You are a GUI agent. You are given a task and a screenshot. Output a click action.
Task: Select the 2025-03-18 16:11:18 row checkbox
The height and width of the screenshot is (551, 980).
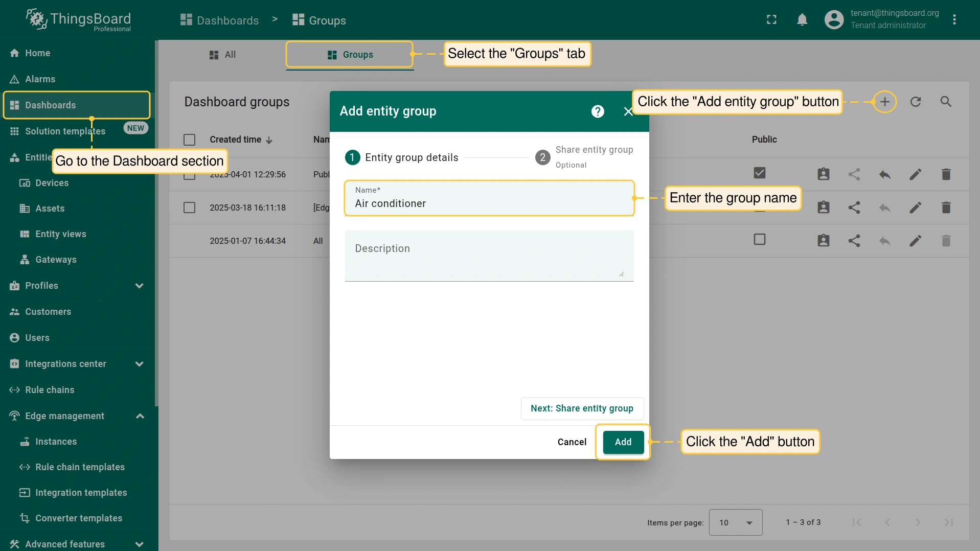coord(189,208)
